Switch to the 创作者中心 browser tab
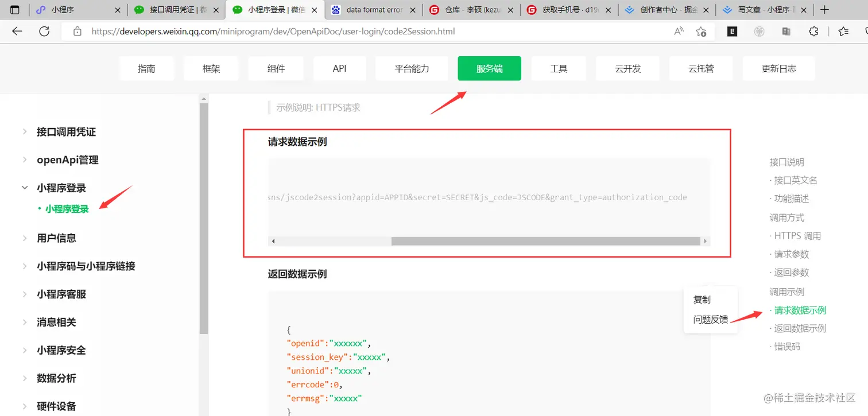868x416 pixels. 668,10
